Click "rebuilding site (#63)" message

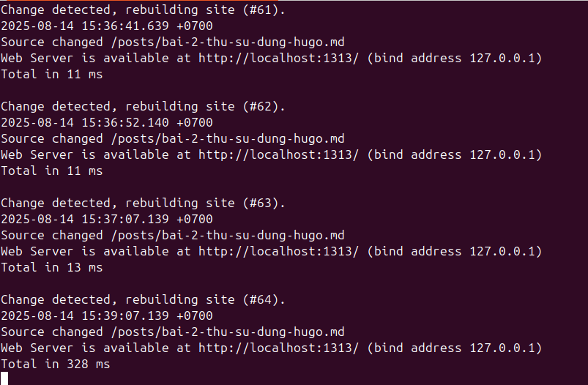(205, 203)
